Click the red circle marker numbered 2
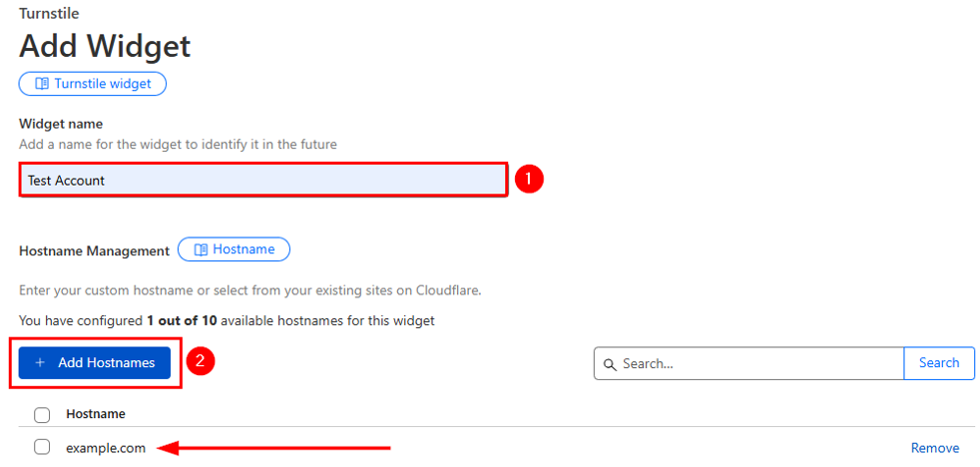The image size is (980, 467). point(201,362)
